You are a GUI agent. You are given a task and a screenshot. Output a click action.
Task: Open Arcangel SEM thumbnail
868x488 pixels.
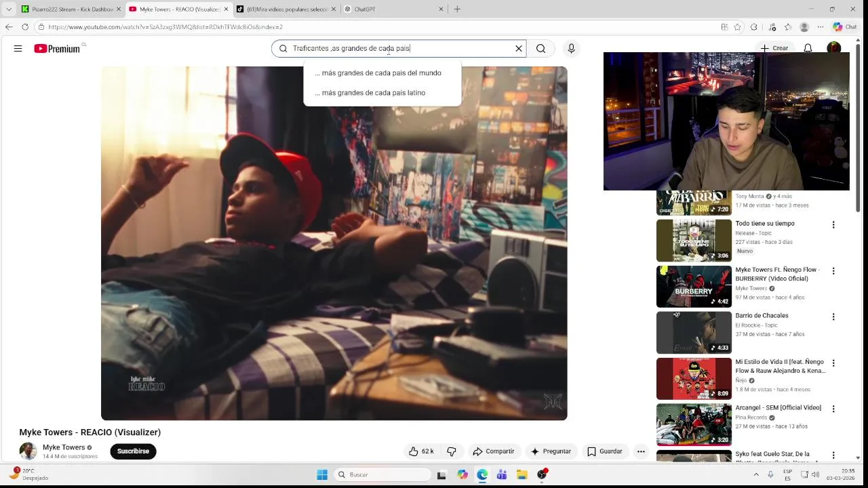click(x=694, y=425)
